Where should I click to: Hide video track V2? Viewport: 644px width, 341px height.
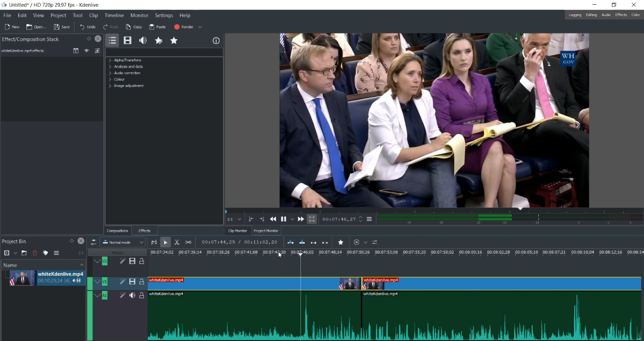point(132,261)
